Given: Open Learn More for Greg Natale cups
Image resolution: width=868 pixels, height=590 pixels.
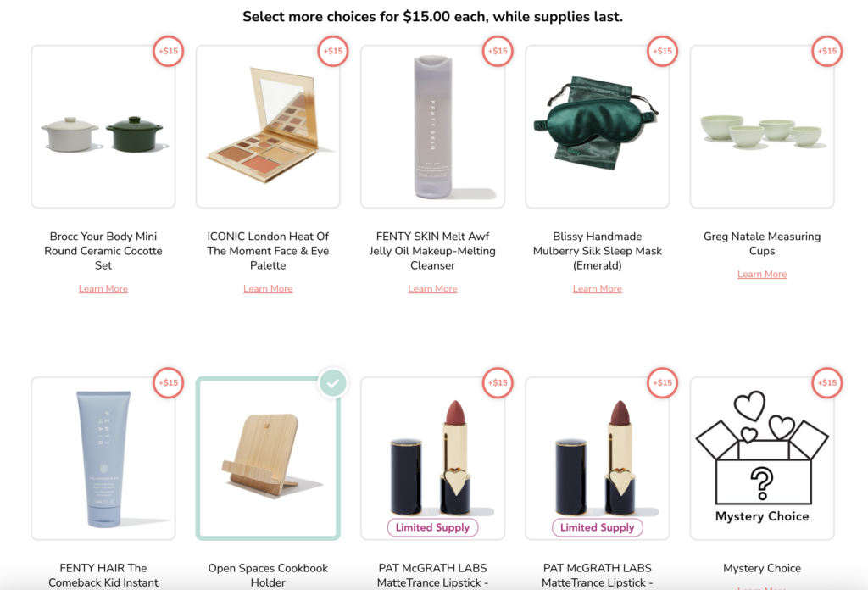Looking at the screenshot, I should pos(762,275).
